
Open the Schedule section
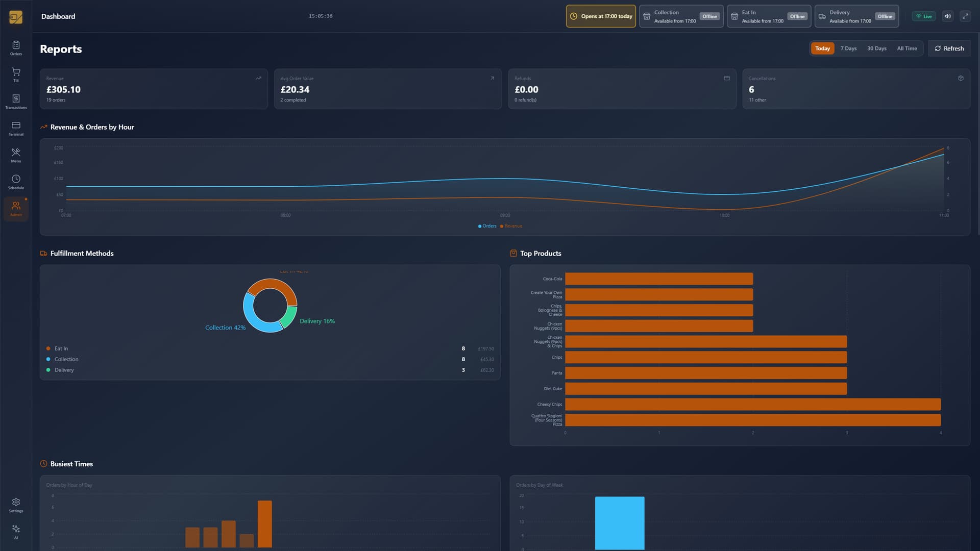[x=16, y=182]
